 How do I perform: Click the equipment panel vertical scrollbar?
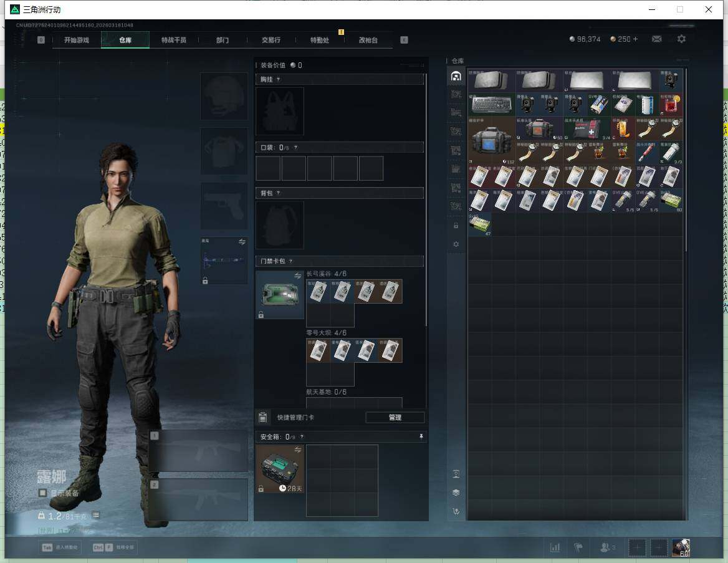(426, 200)
